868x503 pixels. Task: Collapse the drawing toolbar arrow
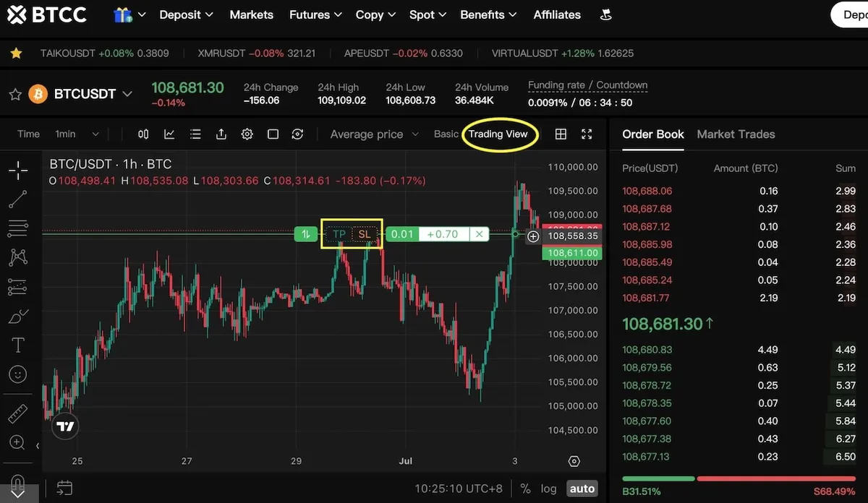[x=38, y=446]
